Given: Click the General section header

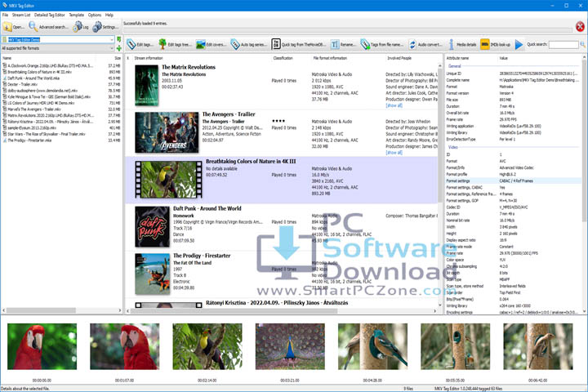Looking at the screenshot, I should (x=455, y=66).
